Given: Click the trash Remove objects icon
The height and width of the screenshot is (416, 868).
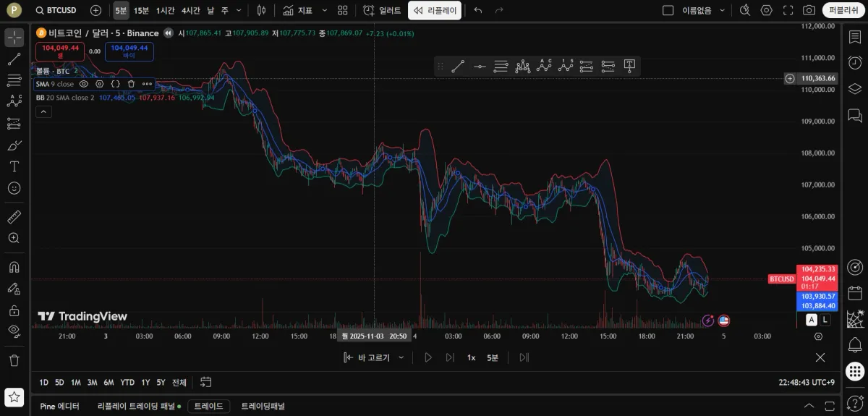Looking at the screenshot, I should click(14, 360).
